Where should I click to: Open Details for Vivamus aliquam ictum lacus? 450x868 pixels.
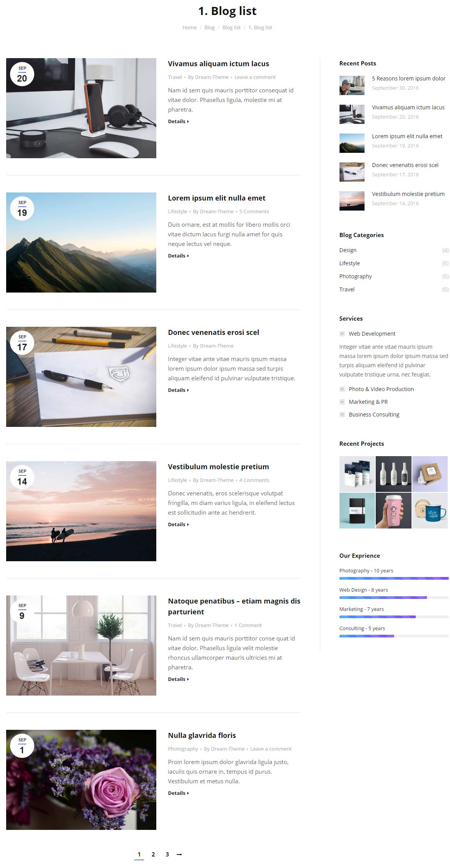178,121
